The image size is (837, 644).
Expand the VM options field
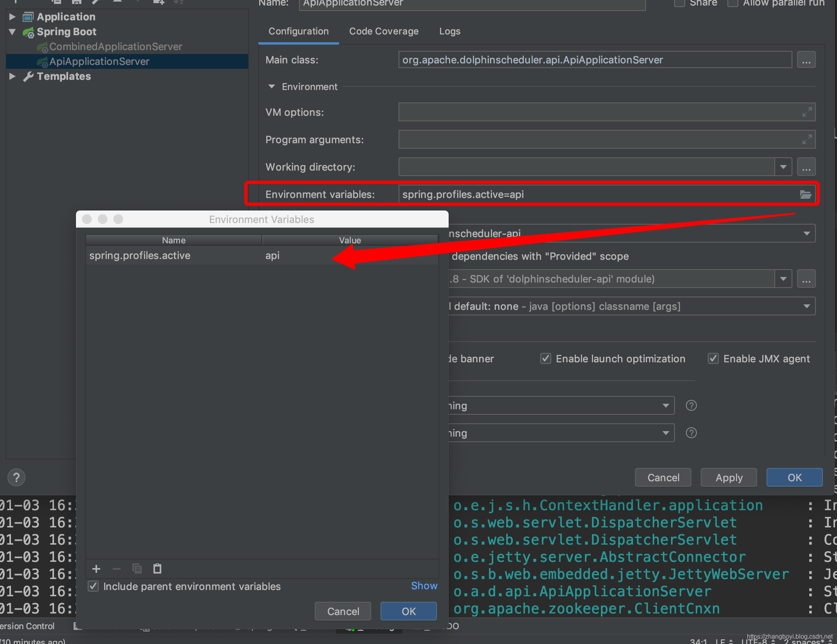(x=806, y=112)
